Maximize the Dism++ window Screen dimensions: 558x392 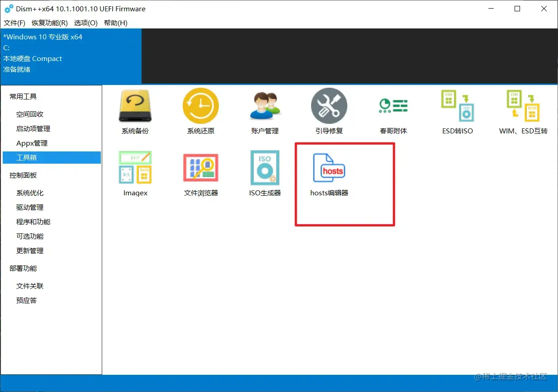click(x=518, y=9)
